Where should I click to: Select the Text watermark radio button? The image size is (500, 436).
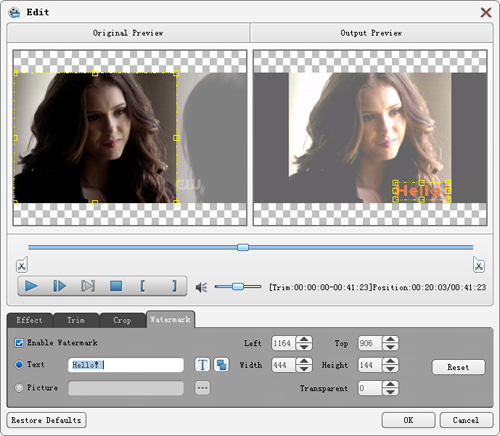coord(19,365)
